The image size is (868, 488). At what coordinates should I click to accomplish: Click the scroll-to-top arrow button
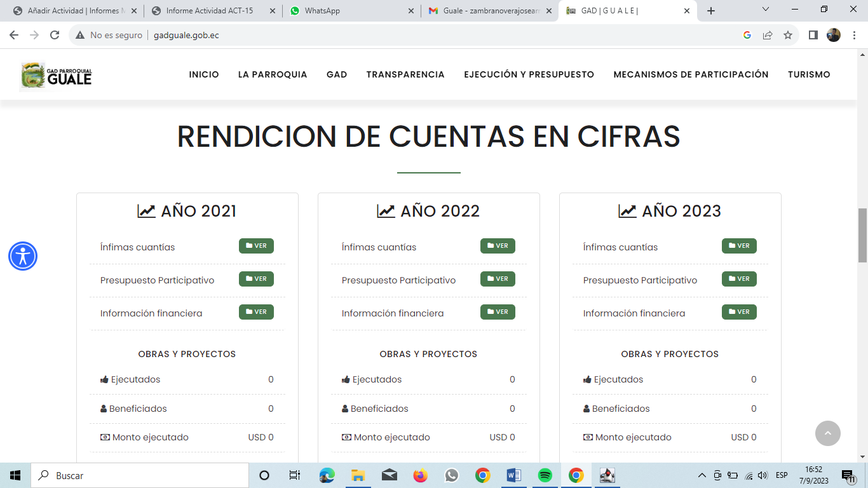coord(827,433)
